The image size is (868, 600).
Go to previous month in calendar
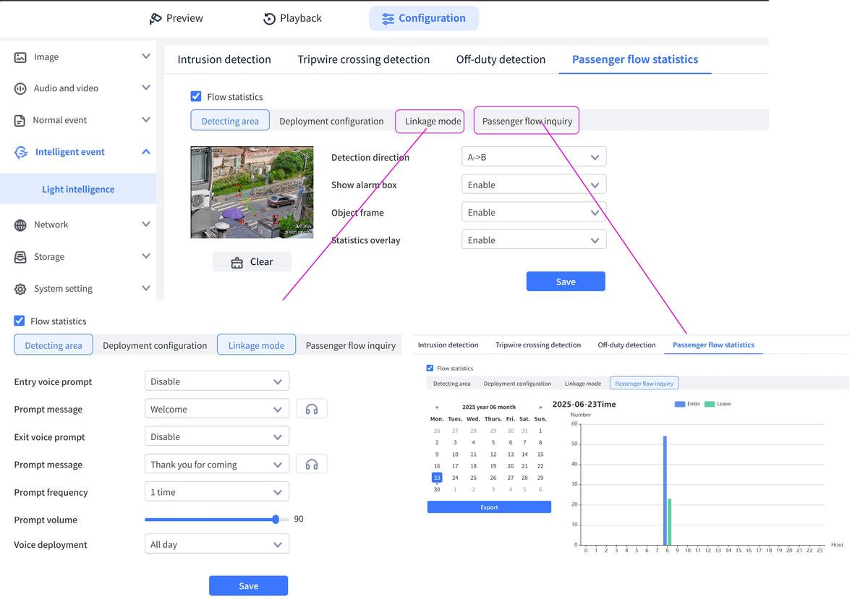(x=437, y=407)
